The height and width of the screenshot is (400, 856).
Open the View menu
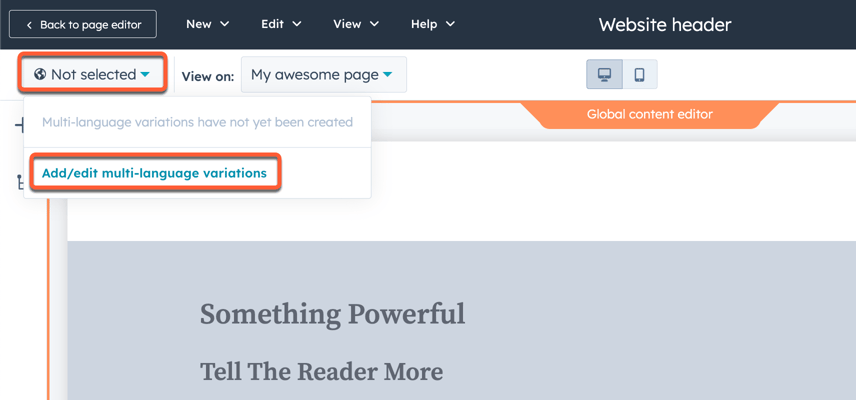tap(356, 25)
